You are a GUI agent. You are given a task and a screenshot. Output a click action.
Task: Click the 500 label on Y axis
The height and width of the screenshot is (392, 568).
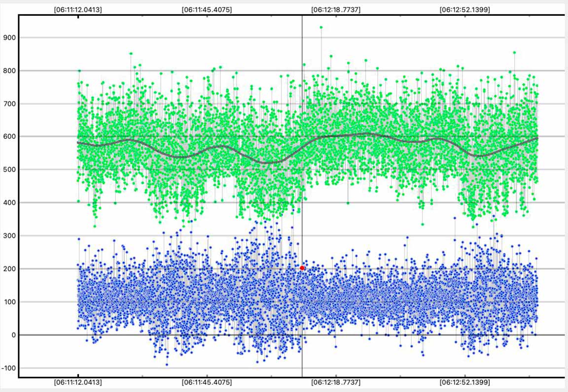pyautogui.click(x=9, y=170)
